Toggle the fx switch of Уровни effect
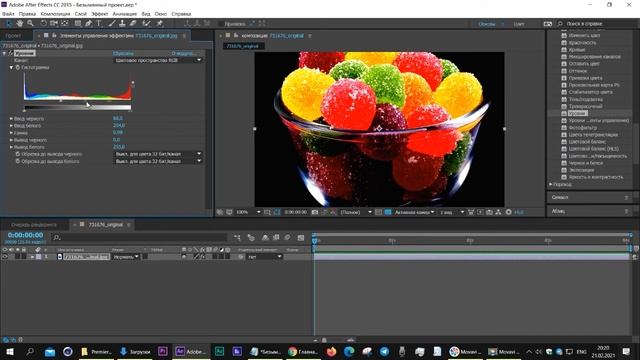The image size is (640, 360). pos(11,53)
